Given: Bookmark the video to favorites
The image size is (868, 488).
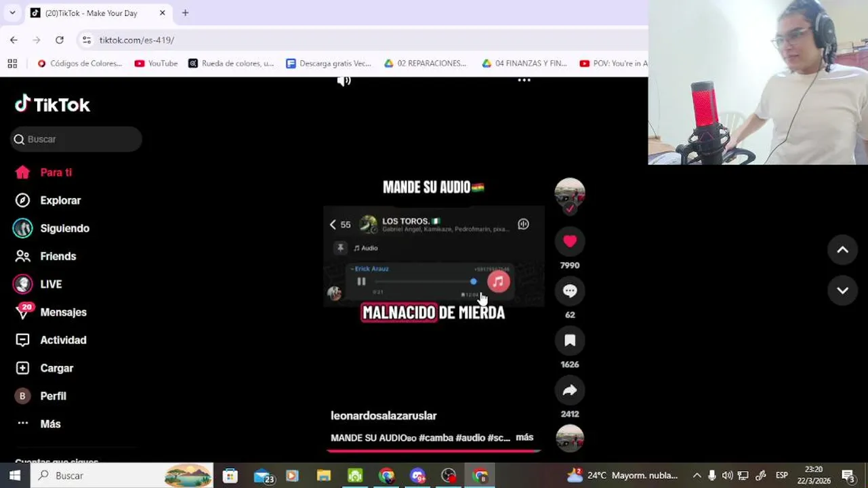Looking at the screenshot, I should 570,340.
